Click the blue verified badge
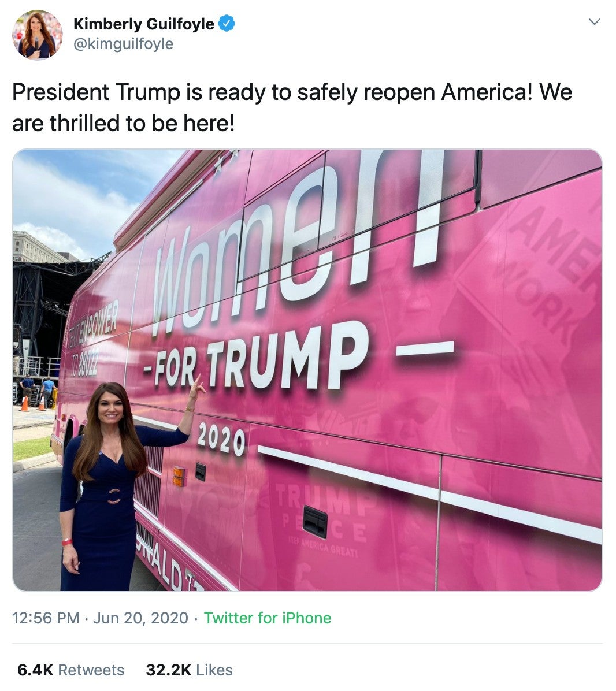 pyautogui.click(x=227, y=23)
